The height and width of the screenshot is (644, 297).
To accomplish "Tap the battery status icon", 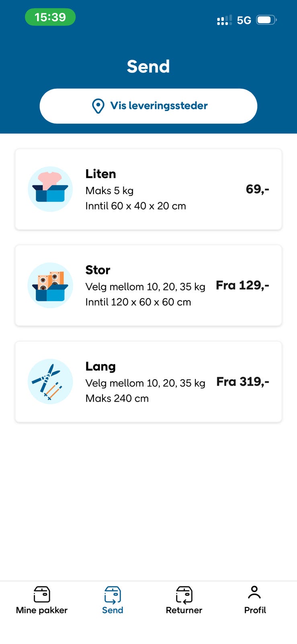I will pyautogui.click(x=266, y=20).
